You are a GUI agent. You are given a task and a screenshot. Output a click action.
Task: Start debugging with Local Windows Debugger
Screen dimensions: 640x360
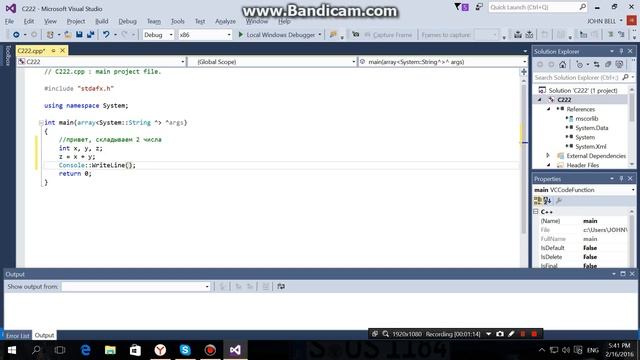277,35
